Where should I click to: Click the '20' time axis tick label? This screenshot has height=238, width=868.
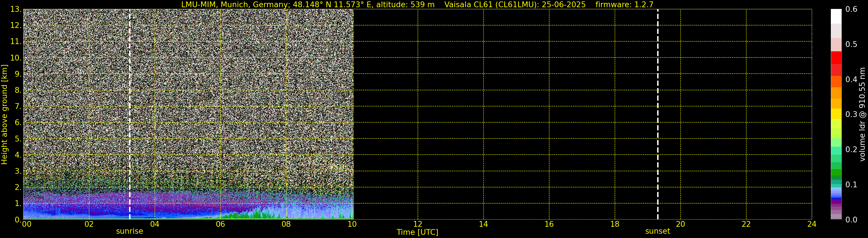coord(680,224)
